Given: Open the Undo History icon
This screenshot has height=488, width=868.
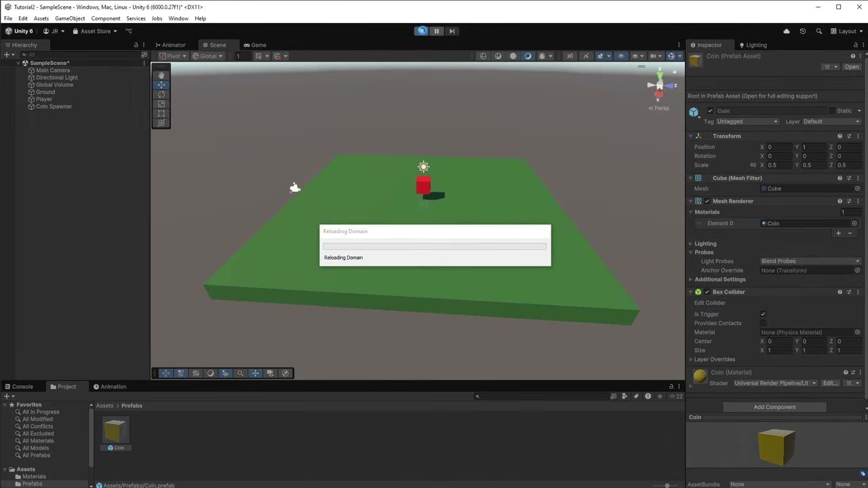Looking at the screenshot, I should [x=803, y=31].
